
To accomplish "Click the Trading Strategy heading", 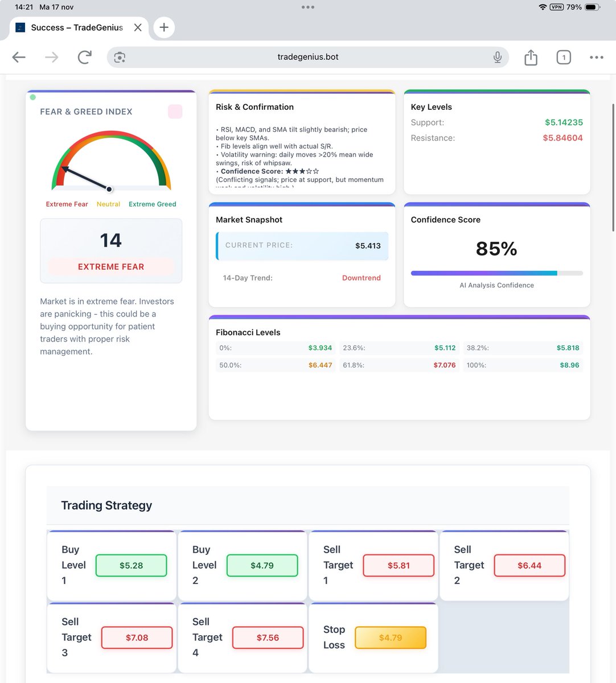I will [106, 505].
